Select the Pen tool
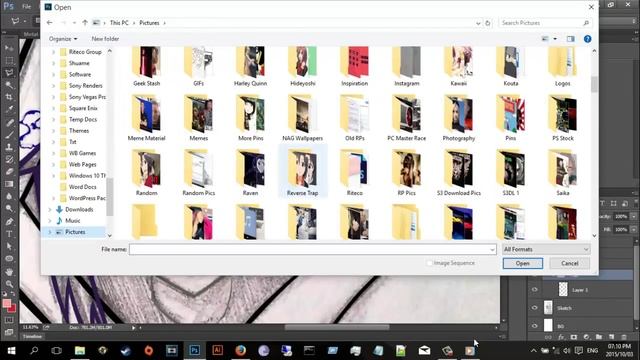The image size is (640, 360). tap(9, 222)
